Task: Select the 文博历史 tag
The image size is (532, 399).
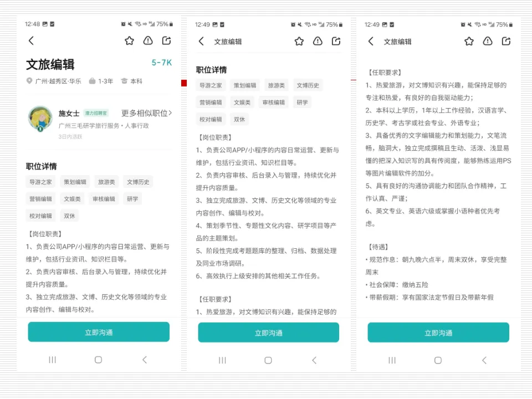Action: click(139, 182)
